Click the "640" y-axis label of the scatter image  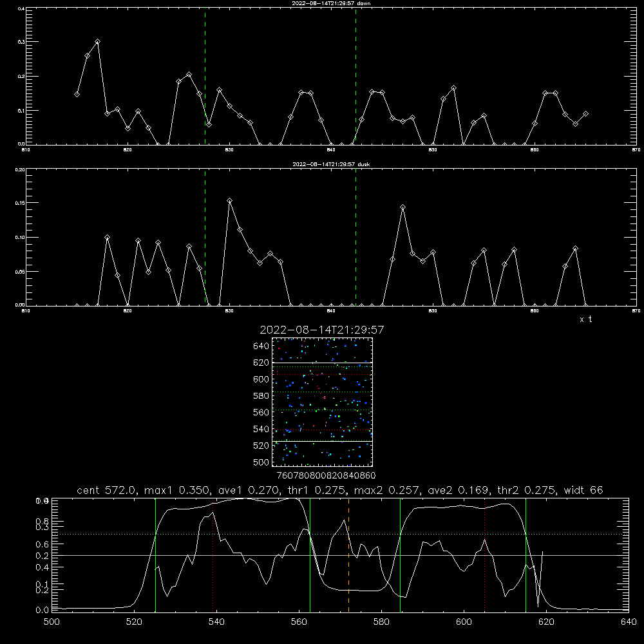pyautogui.click(x=261, y=346)
